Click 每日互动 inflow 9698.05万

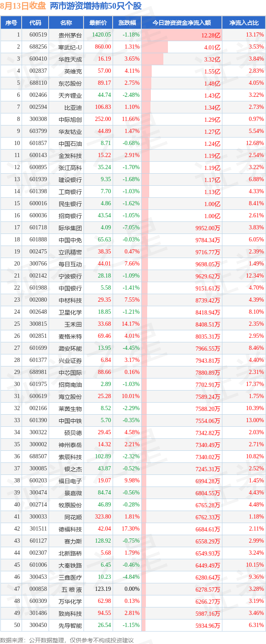coord(208,264)
